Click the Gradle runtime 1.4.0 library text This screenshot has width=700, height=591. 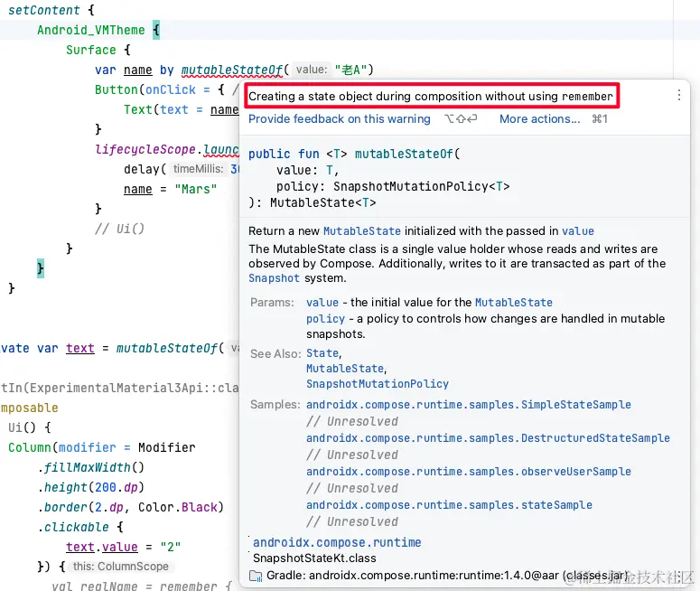click(x=447, y=576)
